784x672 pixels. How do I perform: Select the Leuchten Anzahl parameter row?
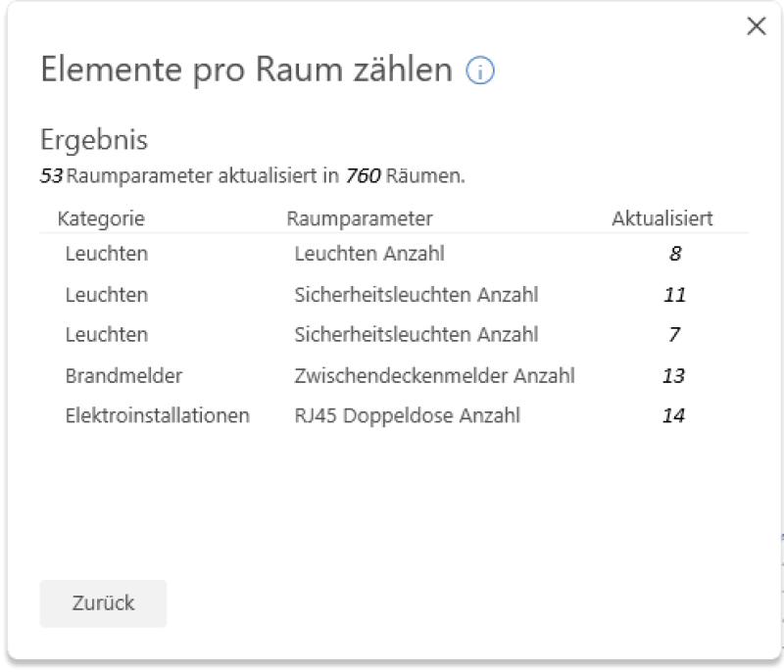point(368,254)
